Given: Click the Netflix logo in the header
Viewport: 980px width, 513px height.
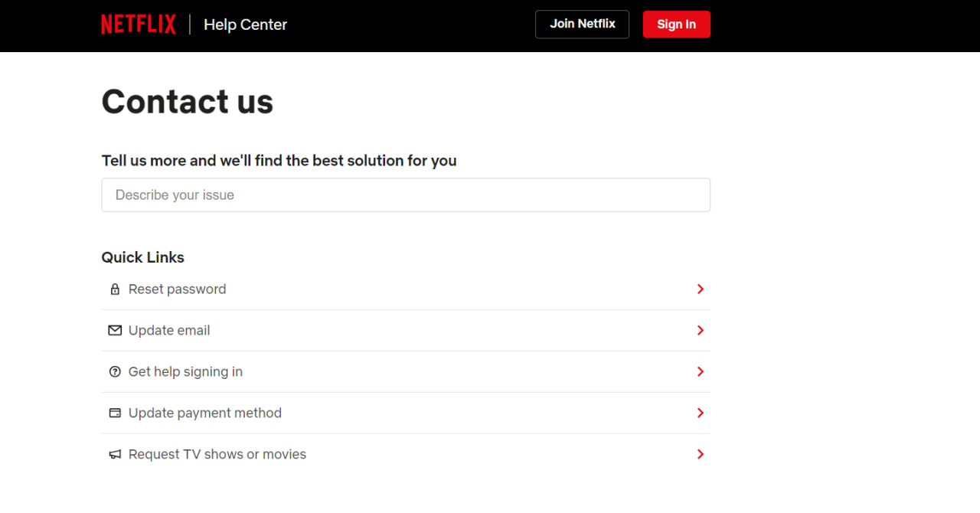Looking at the screenshot, I should [139, 24].
